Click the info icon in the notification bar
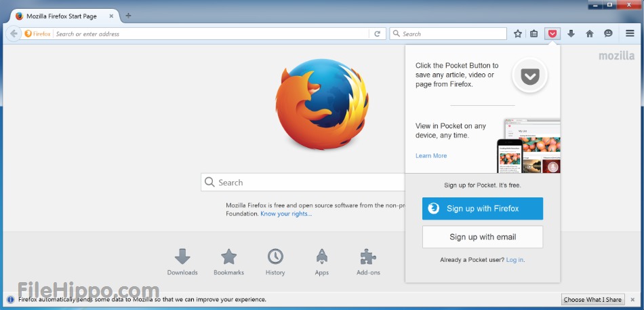The height and width of the screenshot is (310, 644). tap(11, 299)
